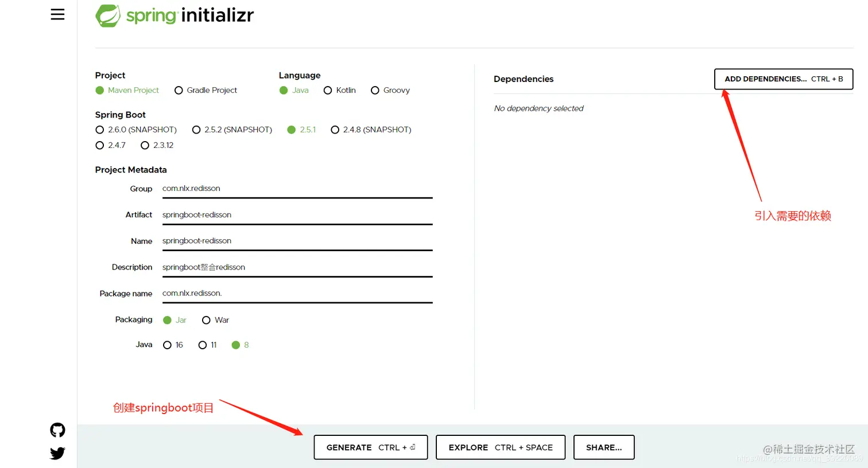Select Spring Boot 2.5.2 (SNAPSHOT)
This screenshot has width=868, height=468.
[232, 130]
